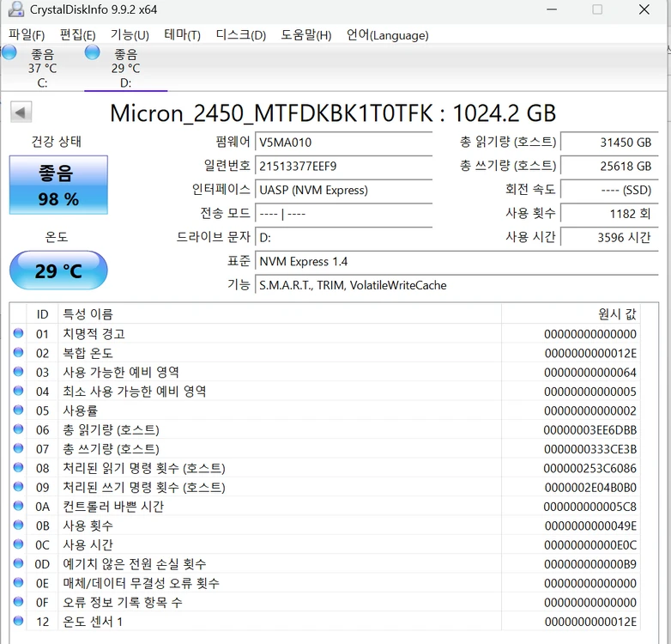Image resolution: width=671 pixels, height=644 pixels.
Task: Click status dot of attribute 0C 사용 시간
Action: (x=18, y=544)
